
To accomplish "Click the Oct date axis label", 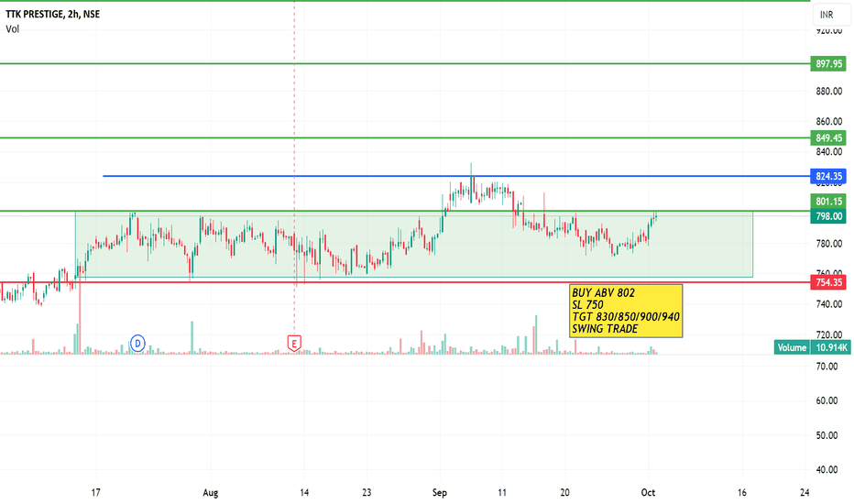I will click(x=648, y=493).
